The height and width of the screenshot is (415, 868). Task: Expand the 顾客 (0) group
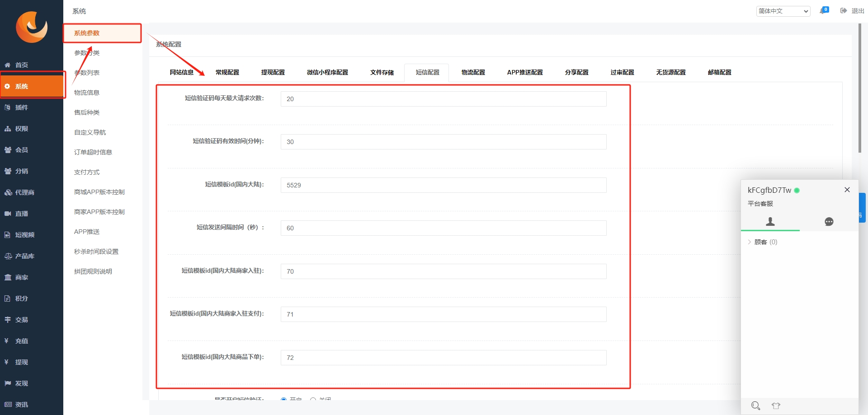coord(763,242)
